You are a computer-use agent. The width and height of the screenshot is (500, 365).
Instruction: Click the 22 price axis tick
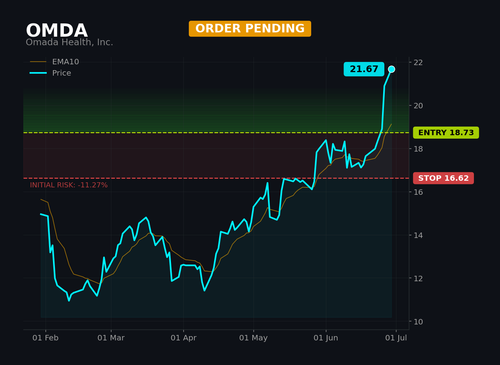418,62
